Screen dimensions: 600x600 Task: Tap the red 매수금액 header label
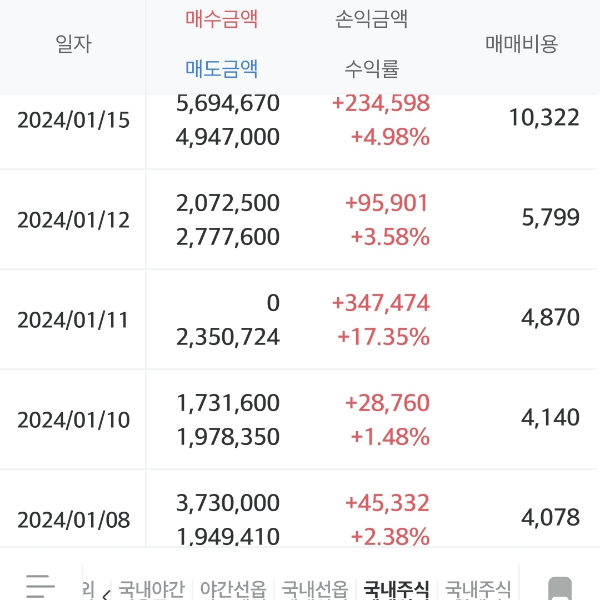(222, 19)
